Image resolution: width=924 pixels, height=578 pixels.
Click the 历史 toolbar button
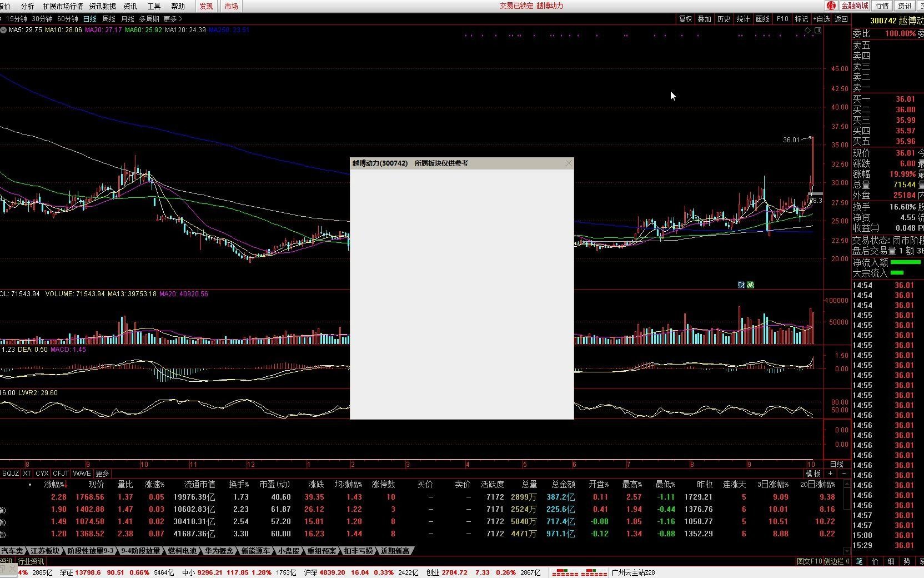click(x=724, y=19)
